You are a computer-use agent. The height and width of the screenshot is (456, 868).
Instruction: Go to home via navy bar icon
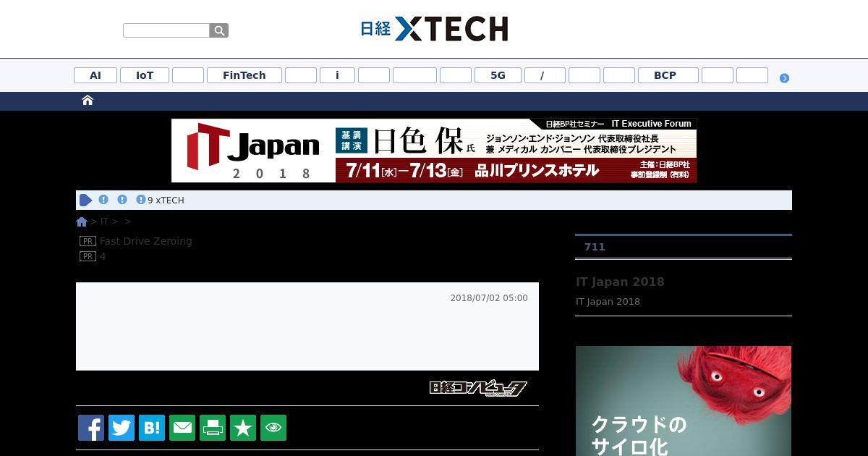click(x=88, y=101)
